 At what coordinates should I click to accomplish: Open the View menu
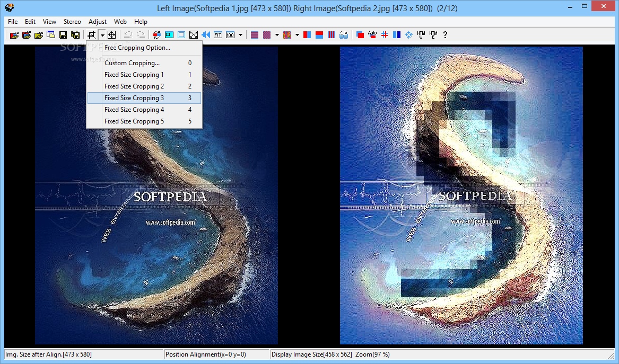49,22
